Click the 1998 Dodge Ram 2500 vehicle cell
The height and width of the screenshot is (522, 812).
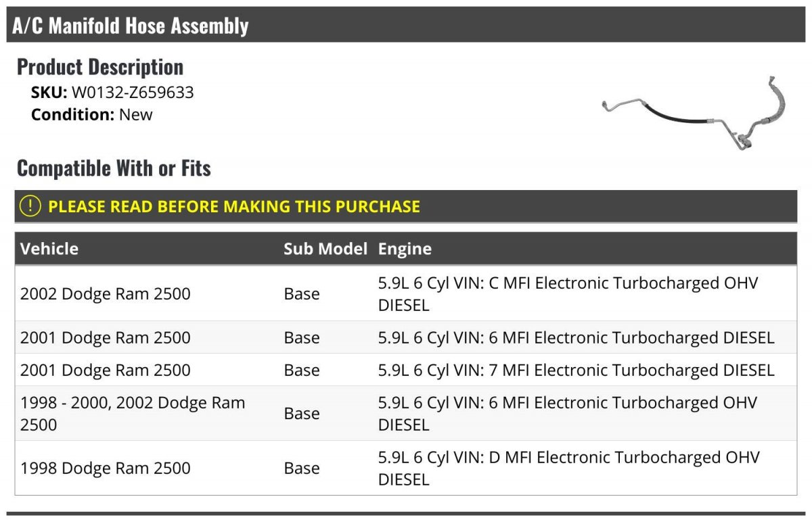106,468
